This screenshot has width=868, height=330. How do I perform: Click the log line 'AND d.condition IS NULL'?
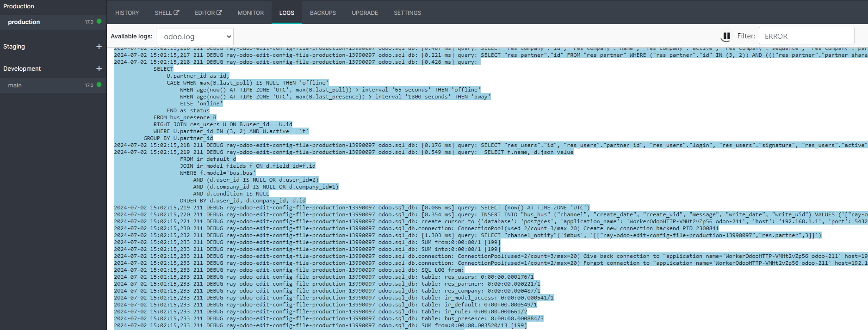[231, 194]
